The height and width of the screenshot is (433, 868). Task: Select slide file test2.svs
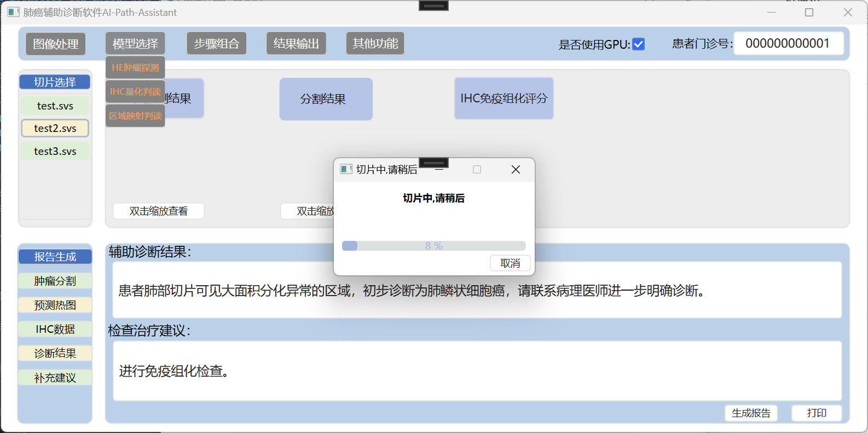pos(55,128)
